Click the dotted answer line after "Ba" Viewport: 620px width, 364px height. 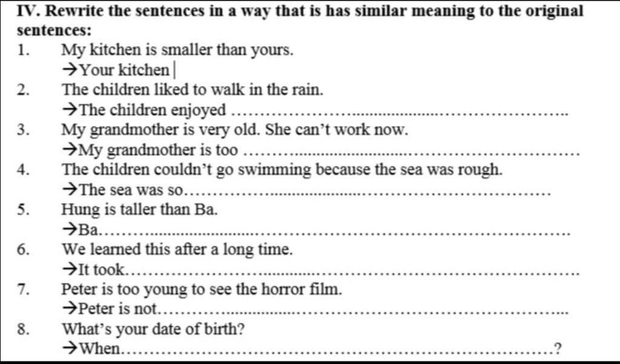[x=336, y=232]
